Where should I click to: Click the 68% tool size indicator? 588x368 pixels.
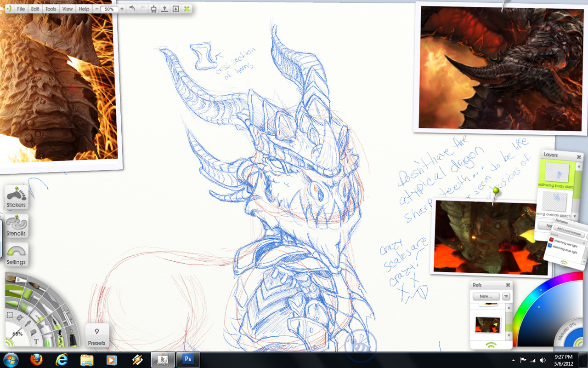17,333
